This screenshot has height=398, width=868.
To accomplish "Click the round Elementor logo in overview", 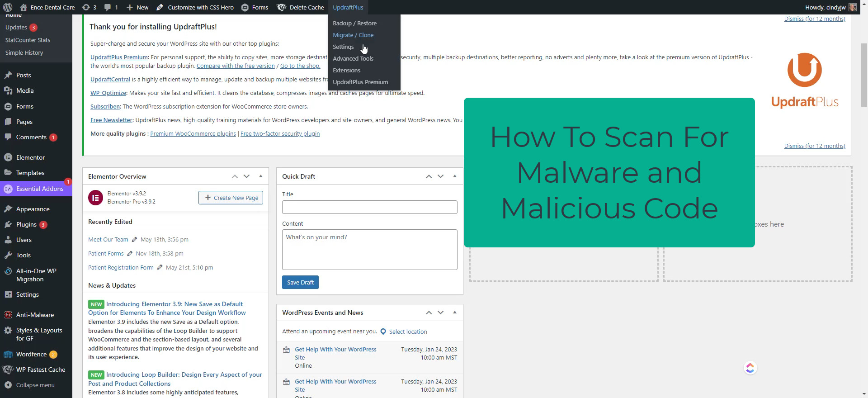I will (95, 198).
